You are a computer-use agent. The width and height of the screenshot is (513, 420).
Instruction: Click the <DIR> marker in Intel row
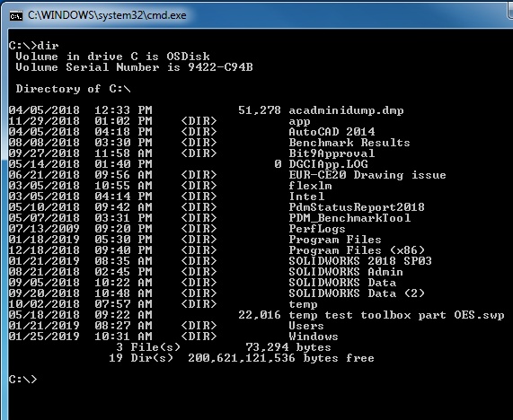coord(199,197)
